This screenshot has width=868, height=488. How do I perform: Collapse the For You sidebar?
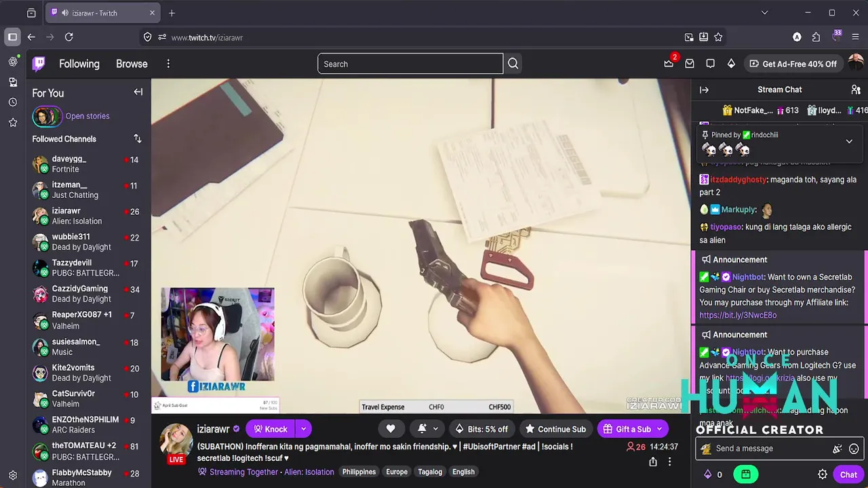[x=138, y=92]
